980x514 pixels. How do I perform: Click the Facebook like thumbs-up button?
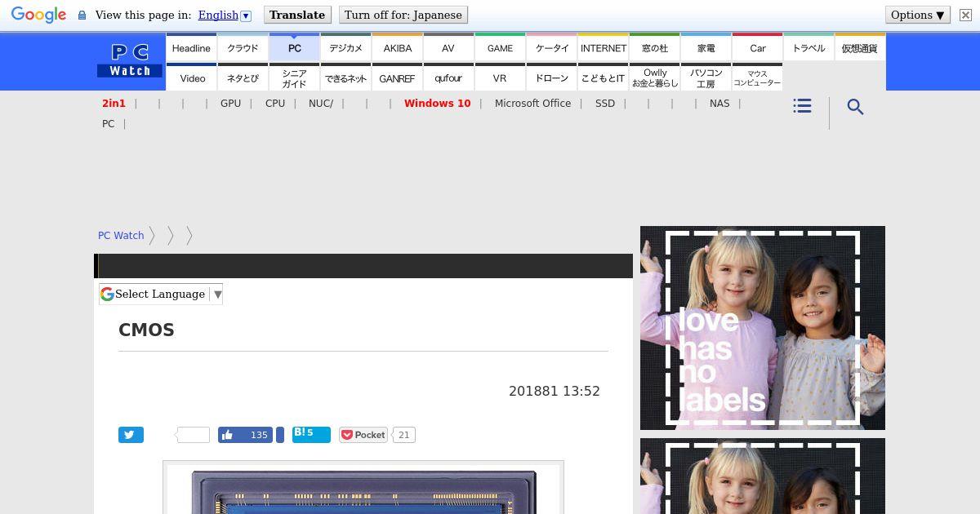pyautogui.click(x=227, y=435)
